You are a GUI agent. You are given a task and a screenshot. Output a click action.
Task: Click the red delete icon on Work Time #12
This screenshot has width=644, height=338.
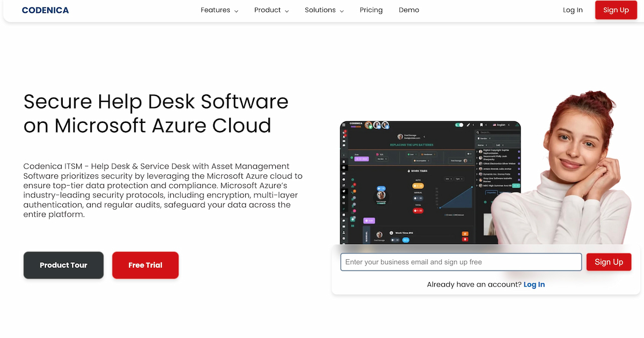[465, 239]
